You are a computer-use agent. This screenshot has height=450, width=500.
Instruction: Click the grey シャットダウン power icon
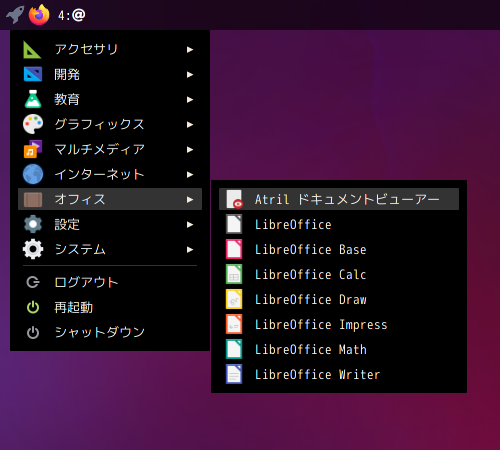33,332
